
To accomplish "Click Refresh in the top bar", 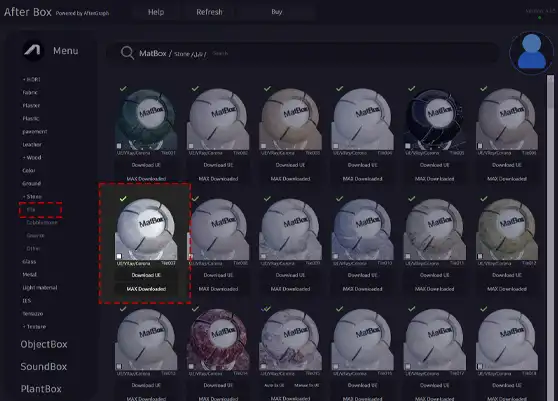I will 209,12.
